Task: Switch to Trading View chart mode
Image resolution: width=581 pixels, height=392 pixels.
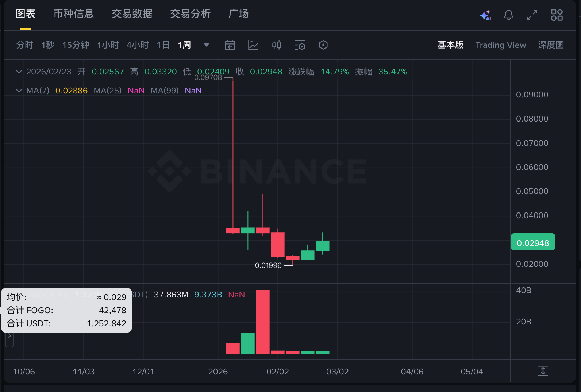Action: (x=501, y=45)
